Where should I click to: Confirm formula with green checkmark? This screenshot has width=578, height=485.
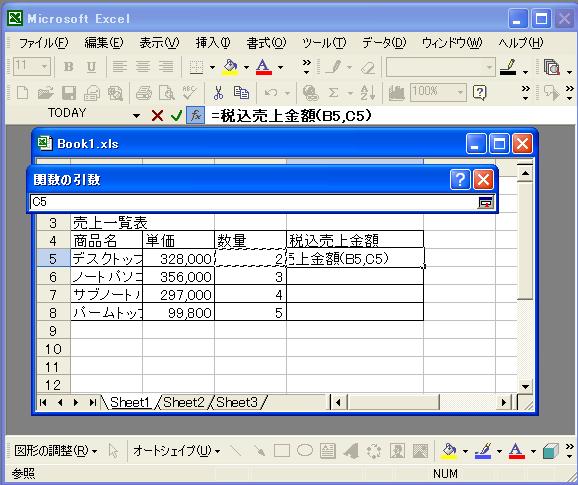pyautogui.click(x=177, y=116)
